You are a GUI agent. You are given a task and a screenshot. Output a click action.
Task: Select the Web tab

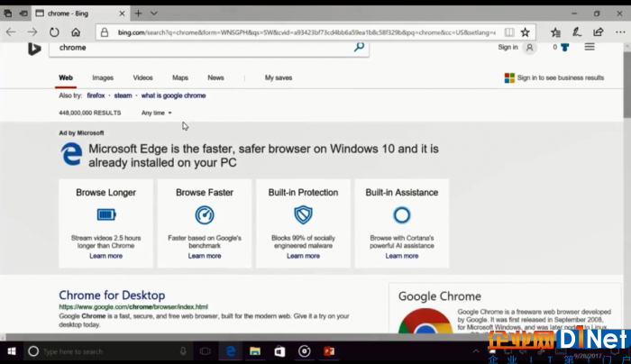[x=66, y=77]
